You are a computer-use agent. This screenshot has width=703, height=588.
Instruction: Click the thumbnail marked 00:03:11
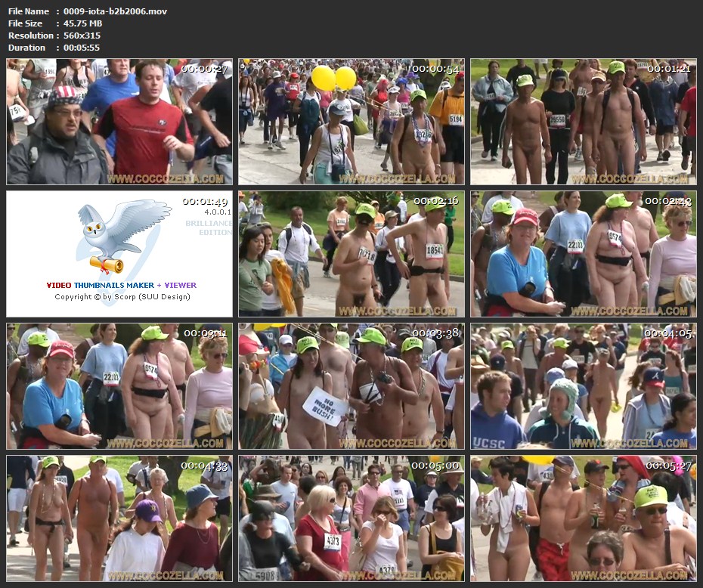(119, 386)
